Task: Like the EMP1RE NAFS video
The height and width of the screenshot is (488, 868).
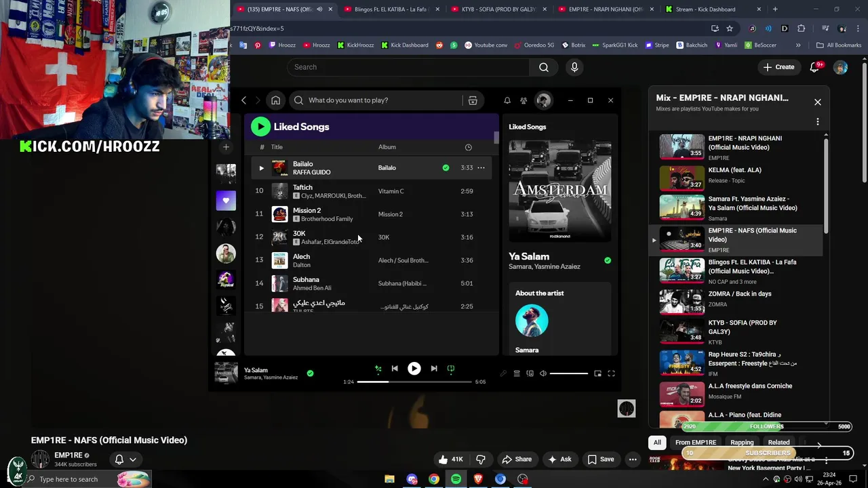Action: (450, 460)
